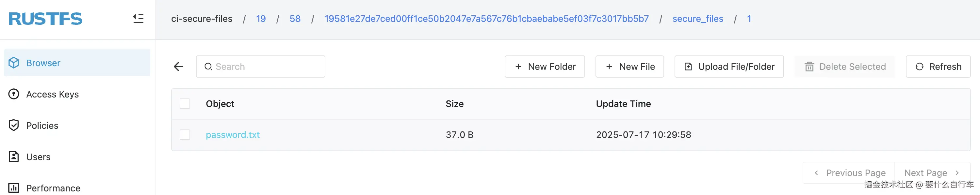Go to the Previous Page
The width and height of the screenshot is (980, 195).
850,173
